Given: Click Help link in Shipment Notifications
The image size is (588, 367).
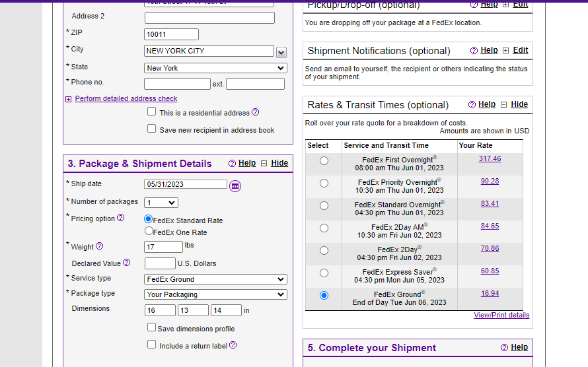Looking at the screenshot, I should click(x=490, y=50).
